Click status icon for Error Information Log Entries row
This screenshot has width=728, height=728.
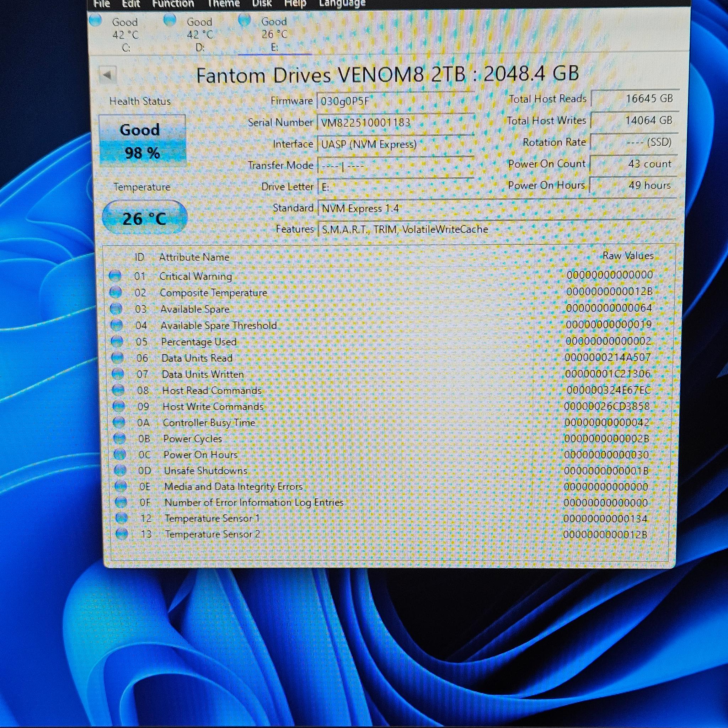(x=121, y=502)
